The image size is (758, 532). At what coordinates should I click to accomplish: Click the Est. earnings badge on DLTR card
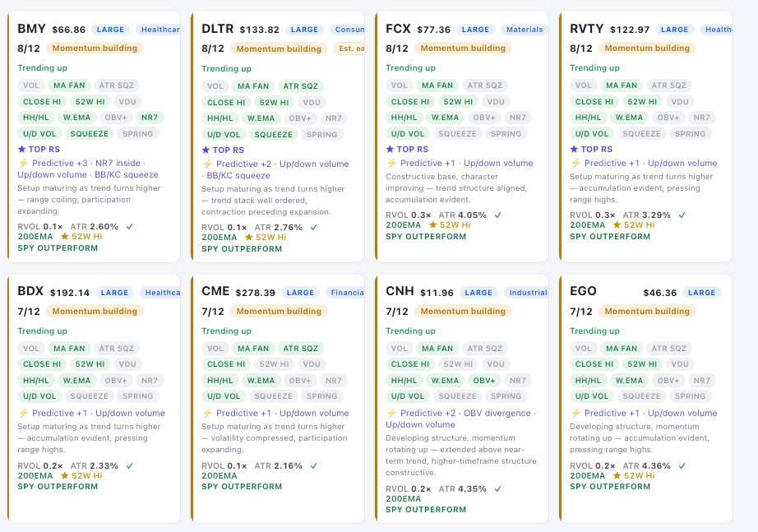[349, 49]
